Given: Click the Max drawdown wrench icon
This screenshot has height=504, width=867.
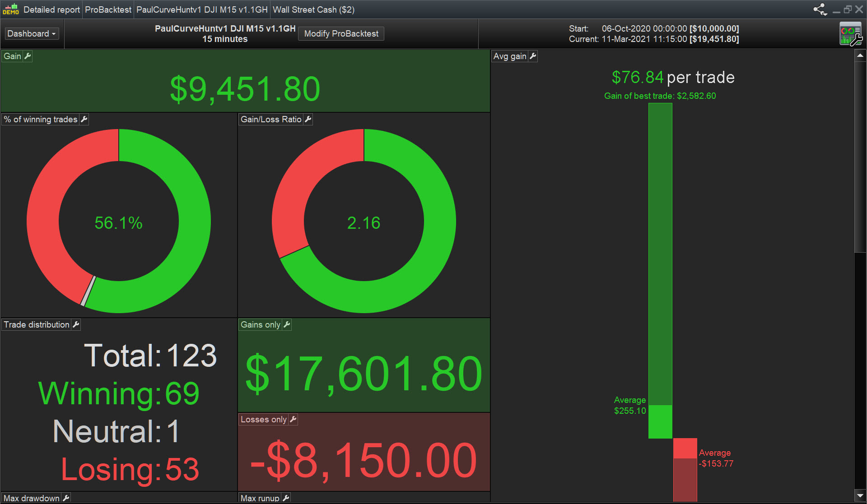Looking at the screenshot, I should tap(66, 498).
